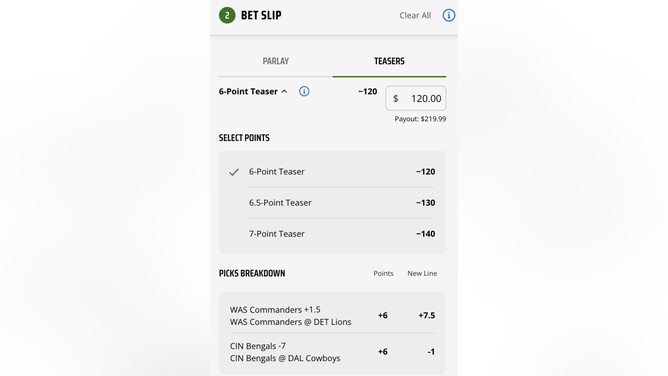Click the dollar sign in the wager box
The height and width of the screenshot is (376, 668).
[396, 99]
